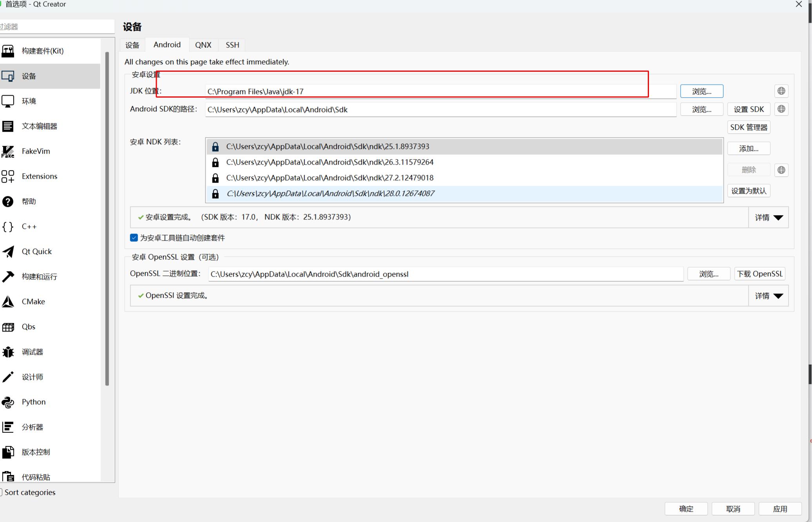Select the FakeVim settings category
Viewport: 812px width, 522px height.
point(35,151)
